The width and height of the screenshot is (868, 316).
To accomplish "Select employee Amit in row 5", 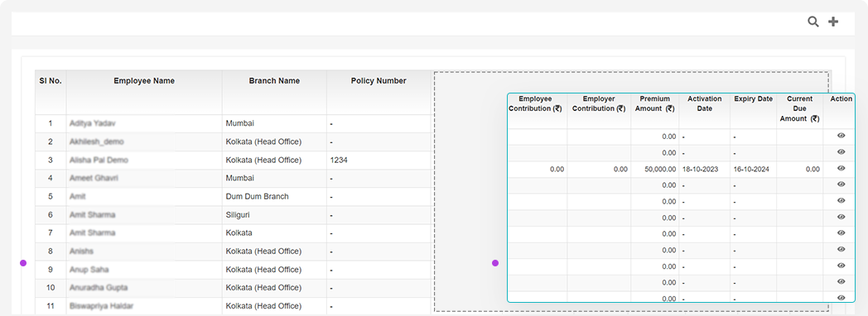I will (78, 197).
